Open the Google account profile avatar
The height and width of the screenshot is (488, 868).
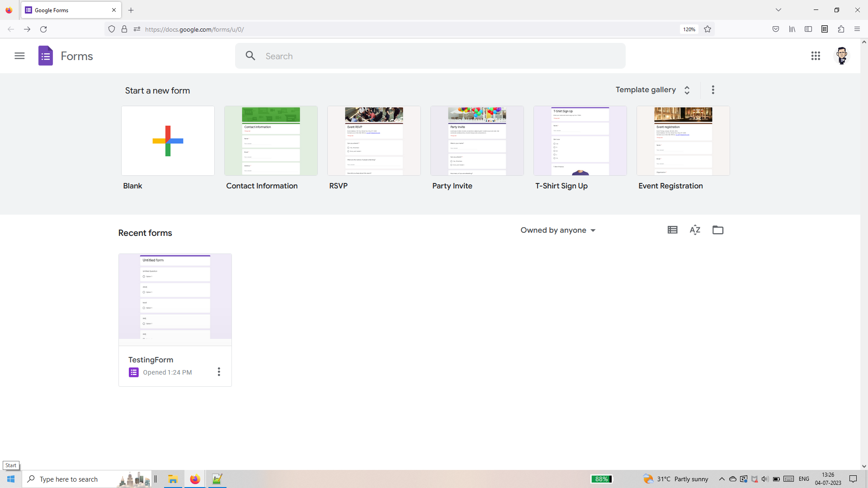click(841, 56)
